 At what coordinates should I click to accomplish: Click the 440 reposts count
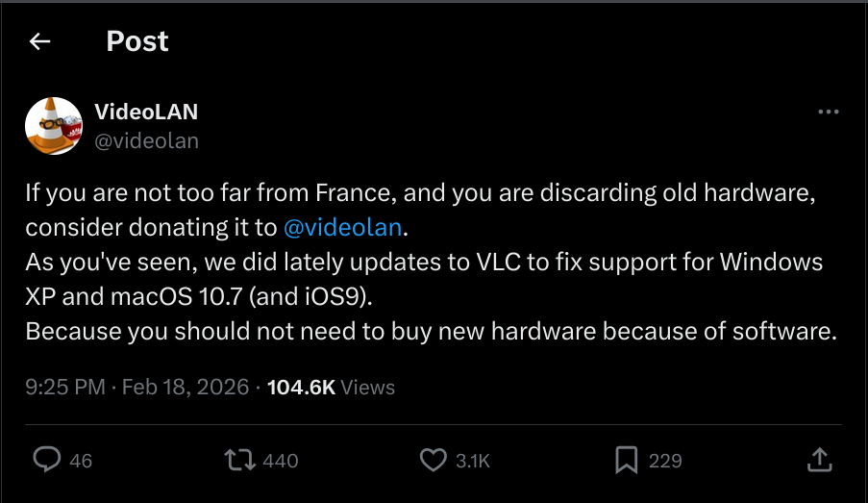281,461
